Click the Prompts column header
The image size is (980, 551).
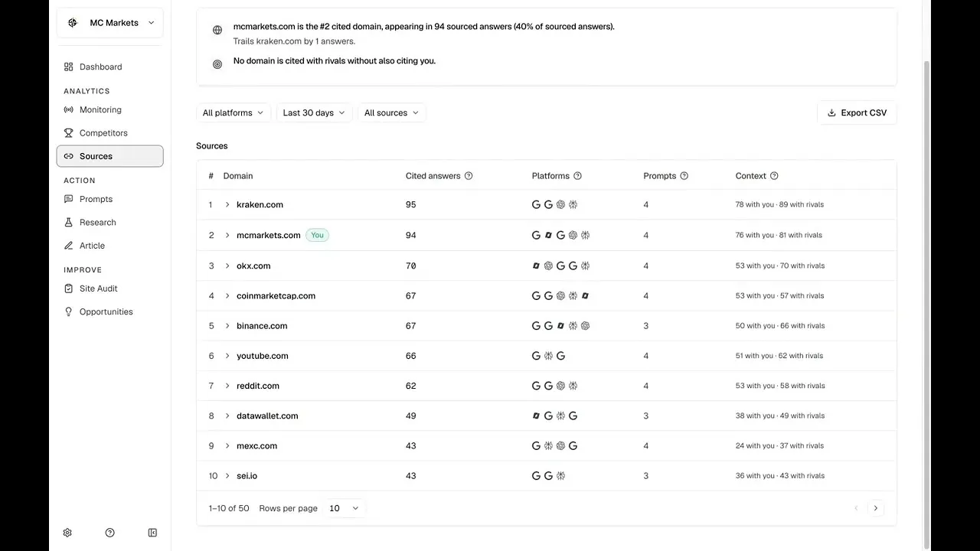point(660,176)
